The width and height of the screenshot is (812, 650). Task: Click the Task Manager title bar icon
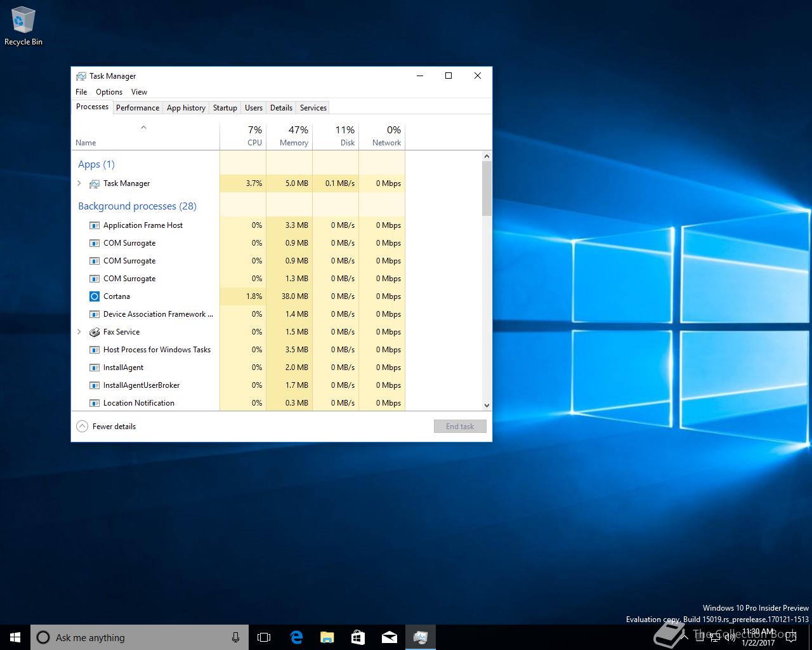pyautogui.click(x=81, y=76)
